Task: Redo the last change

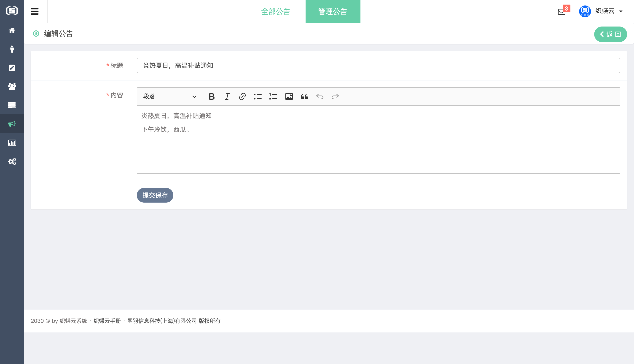Action: [335, 96]
